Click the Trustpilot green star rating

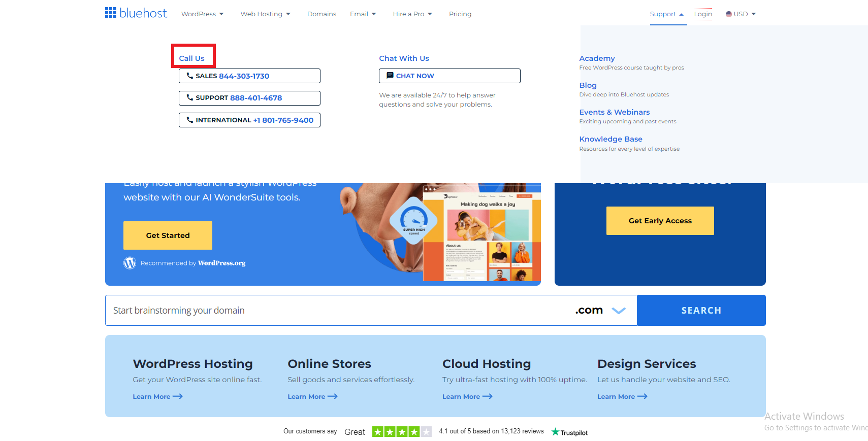pyautogui.click(x=402, y=432)
